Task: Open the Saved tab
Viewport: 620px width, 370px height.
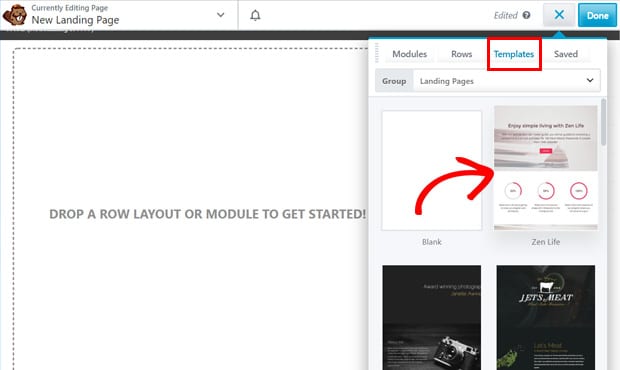Action: click(565, 54)
